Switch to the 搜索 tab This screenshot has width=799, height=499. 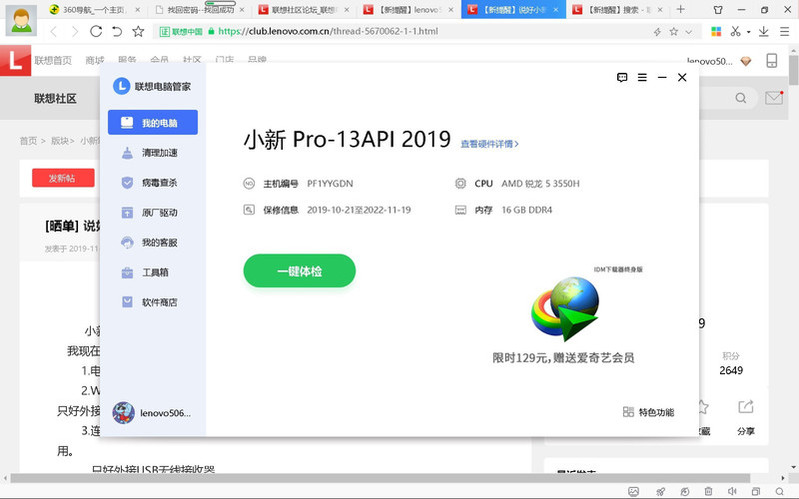tap(618, 10)
